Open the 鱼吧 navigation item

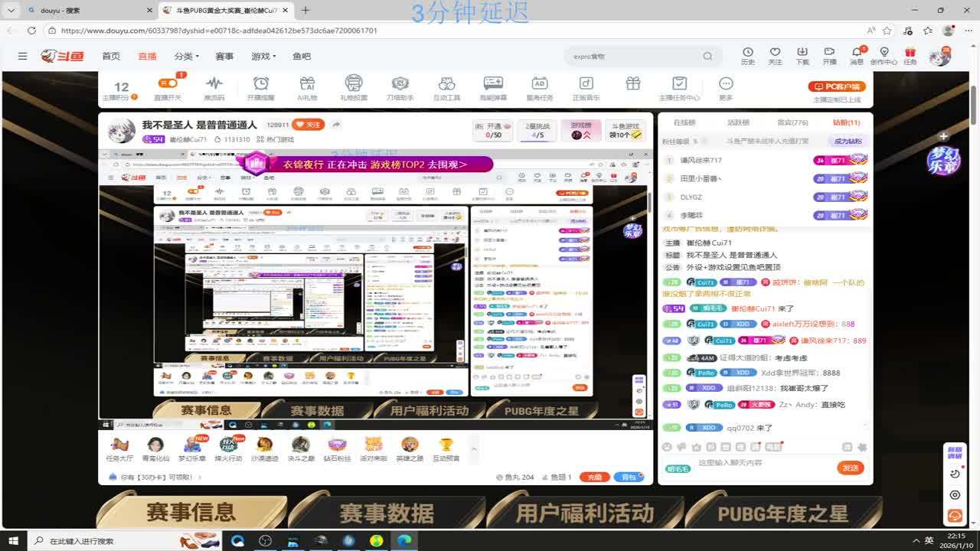(302, 56)
